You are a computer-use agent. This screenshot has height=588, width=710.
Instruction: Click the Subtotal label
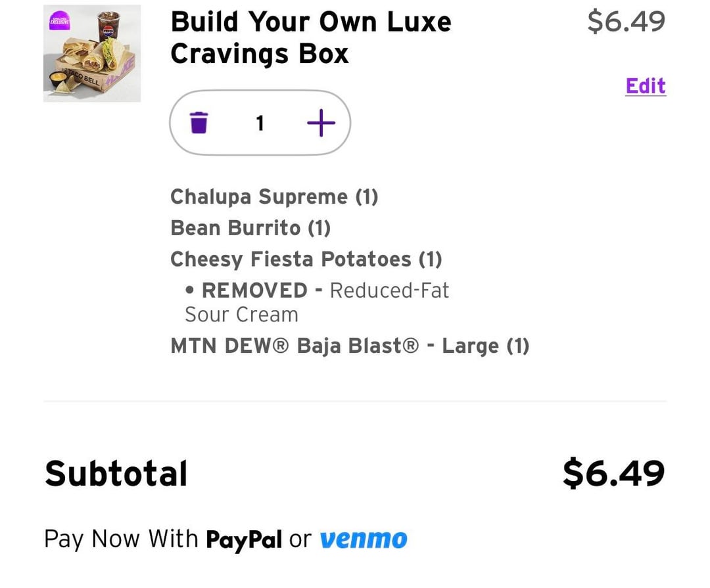[116, 474]
